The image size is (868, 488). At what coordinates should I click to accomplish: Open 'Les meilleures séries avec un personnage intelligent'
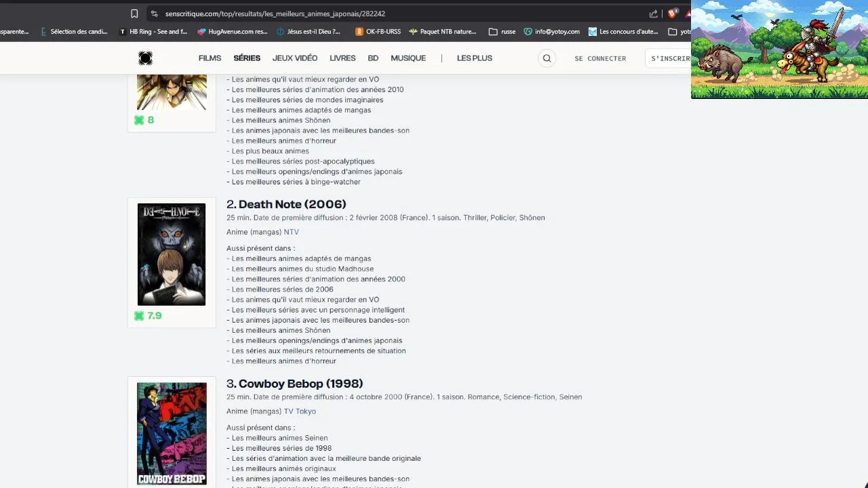[318, 310]
